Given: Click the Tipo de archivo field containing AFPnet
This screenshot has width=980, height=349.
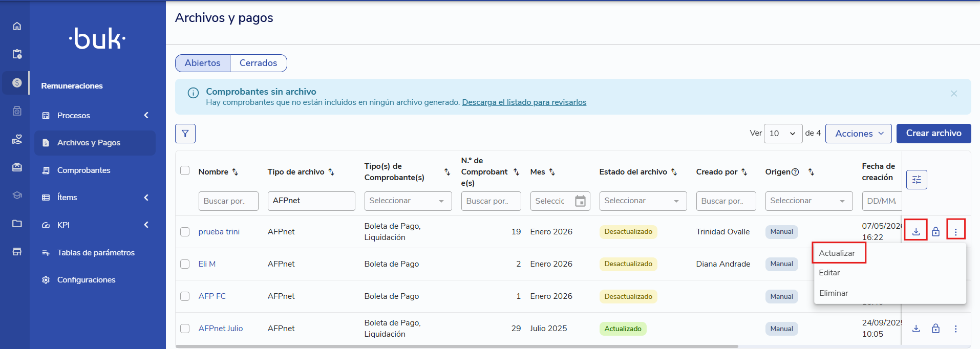Looking at the screenshot, I should coord(311,201).
